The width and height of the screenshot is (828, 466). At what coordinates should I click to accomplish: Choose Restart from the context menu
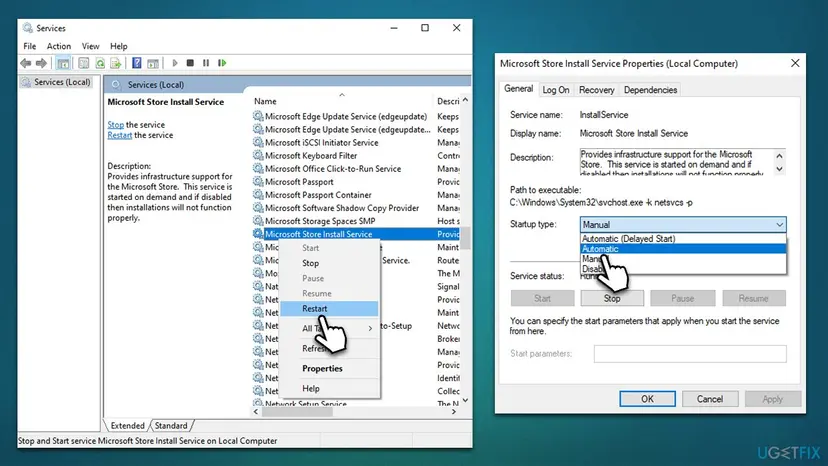click(x=329, y=309)
